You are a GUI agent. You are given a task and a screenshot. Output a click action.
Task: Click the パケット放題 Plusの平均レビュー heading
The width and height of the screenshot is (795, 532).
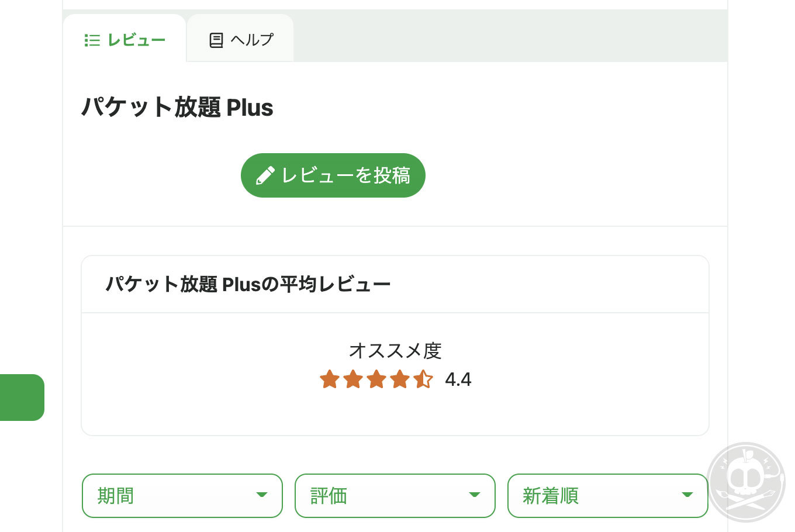coord(248,285)
